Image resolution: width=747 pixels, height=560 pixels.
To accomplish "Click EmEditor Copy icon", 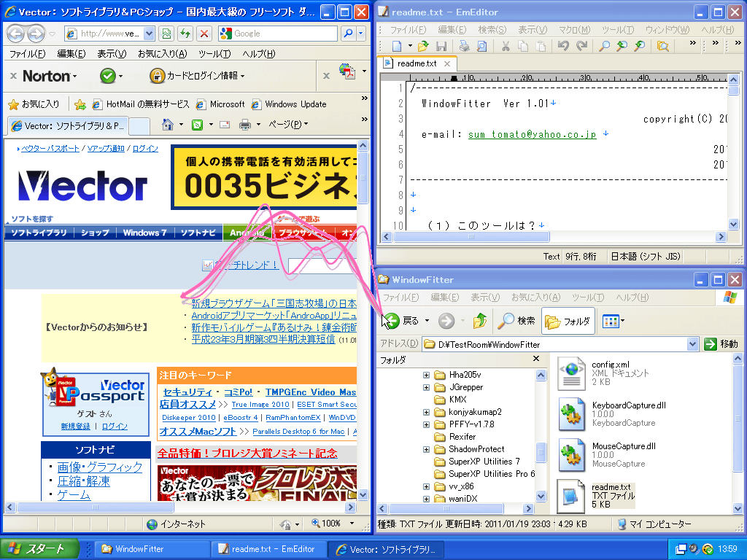I will [523, 46].
